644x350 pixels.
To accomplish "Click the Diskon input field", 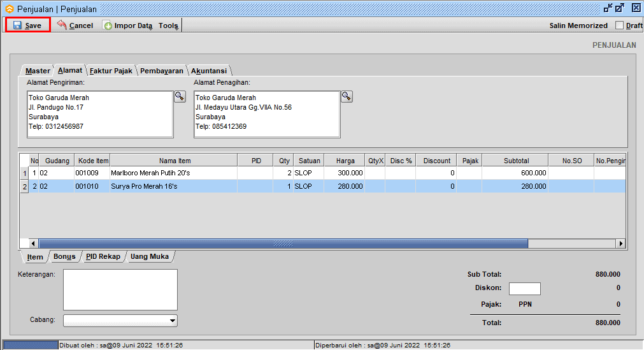I will [x=524, y=289].
